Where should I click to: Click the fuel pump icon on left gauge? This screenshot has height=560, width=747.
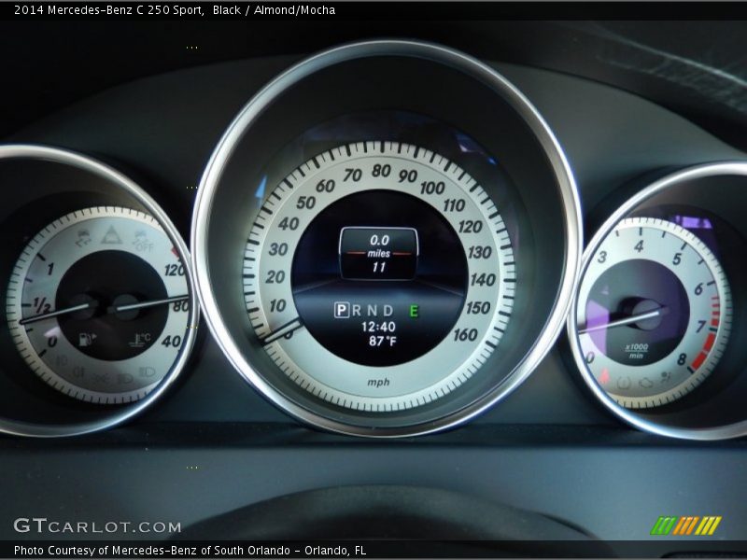[87, 340]
